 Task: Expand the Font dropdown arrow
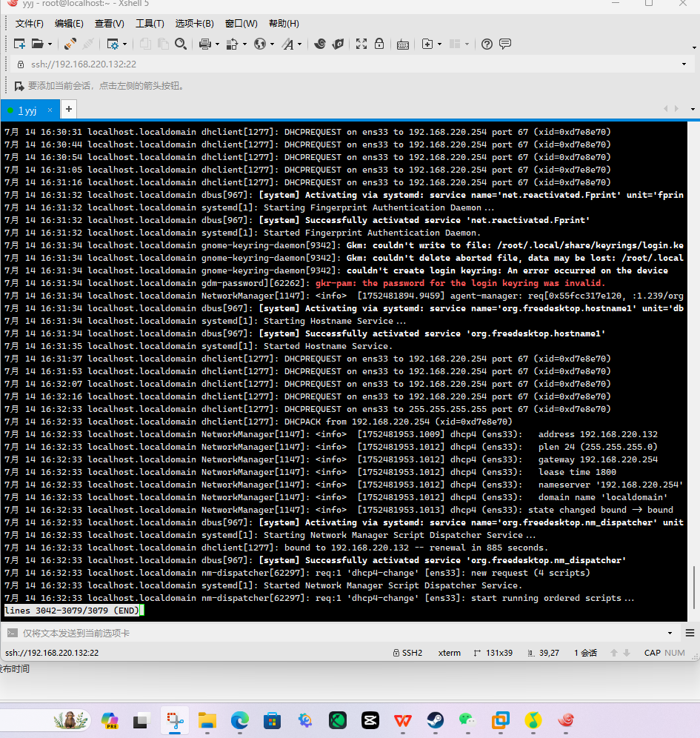tap(300, 44)
